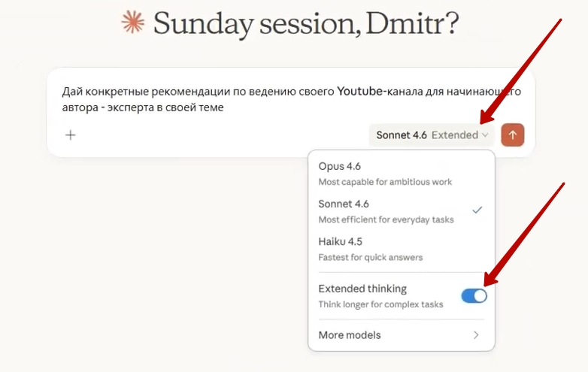Screen dimensions: 588x372
Task: Expand the More models submenu chevron
Action: (x=476, y=335)
